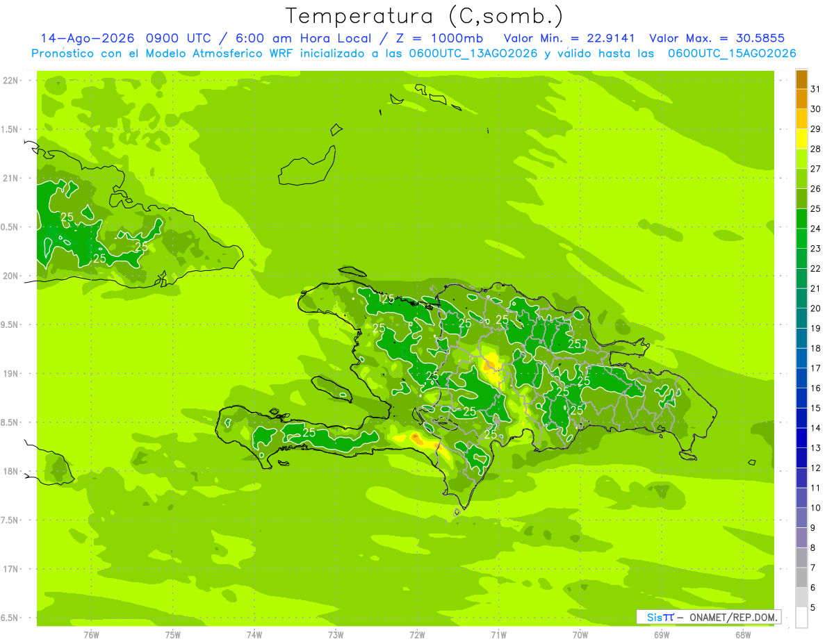Click the "74W" longitude label
The width and height of the screenshot is (834, 644).
tap(254, 635)
